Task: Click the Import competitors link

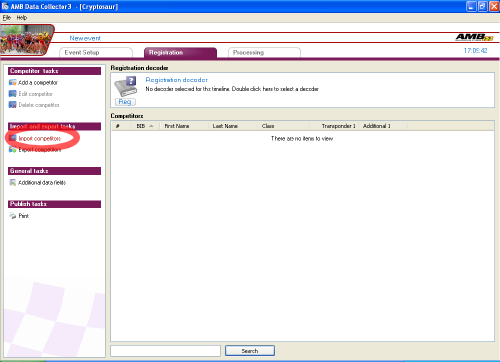Action: point(40,138)
